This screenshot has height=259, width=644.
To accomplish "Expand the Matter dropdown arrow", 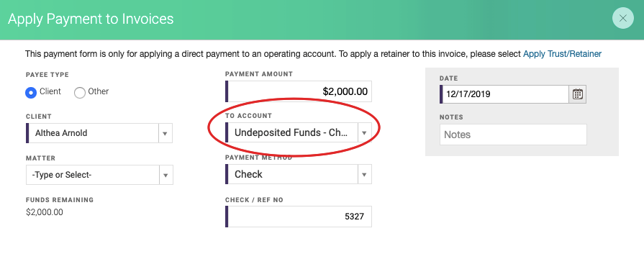I will [x=165, y=176].
